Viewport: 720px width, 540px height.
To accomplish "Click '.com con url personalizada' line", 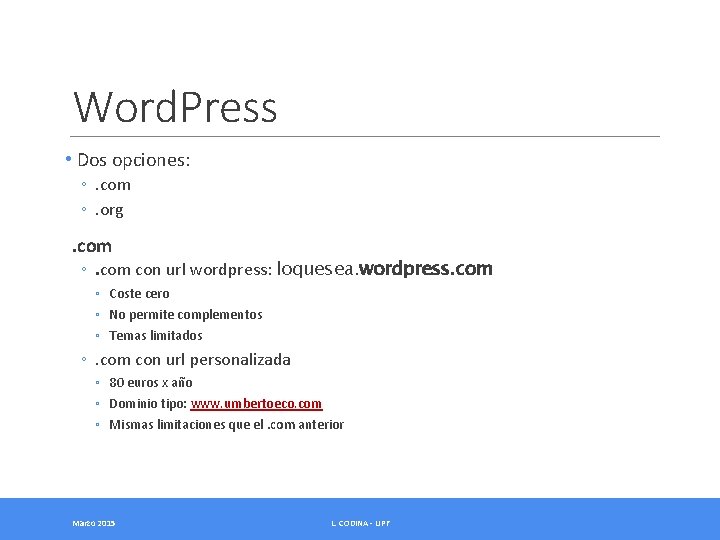I will [x=192, y=360].
